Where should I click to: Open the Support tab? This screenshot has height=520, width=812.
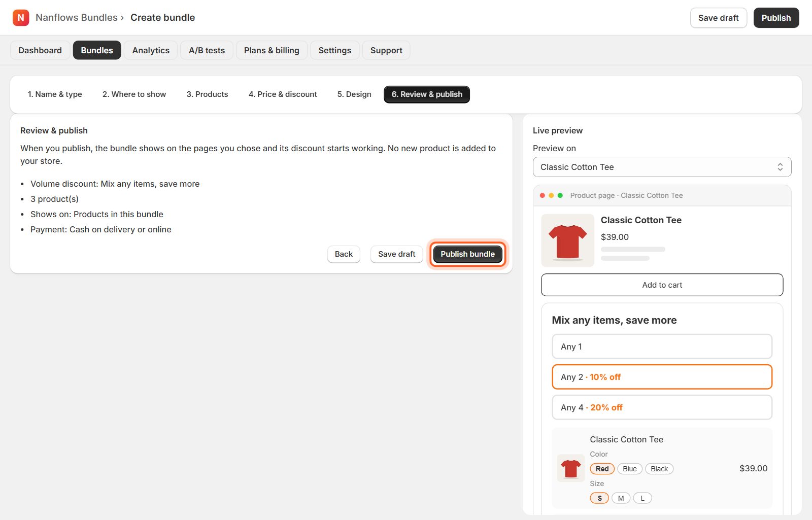click(x=386, y=50)
